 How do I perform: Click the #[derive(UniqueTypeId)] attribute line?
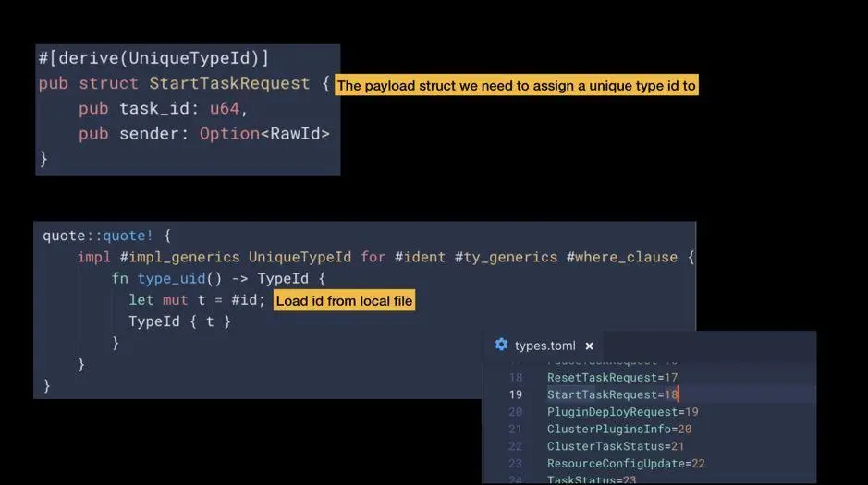153,58
